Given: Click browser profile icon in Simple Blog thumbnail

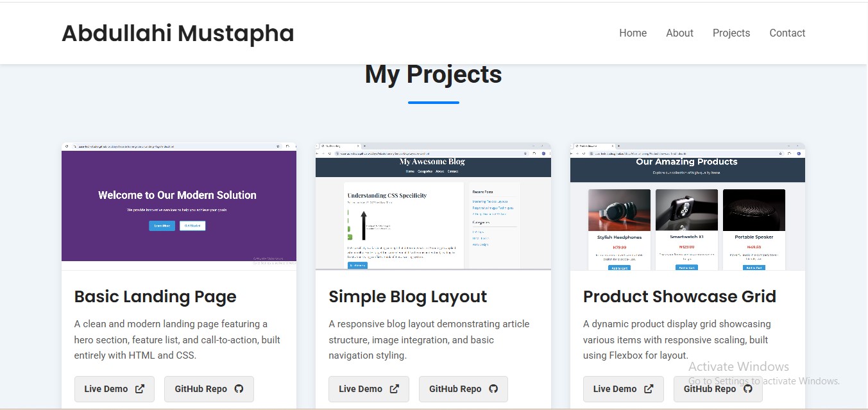Looking at the screenshot, I should click(544, 155).
